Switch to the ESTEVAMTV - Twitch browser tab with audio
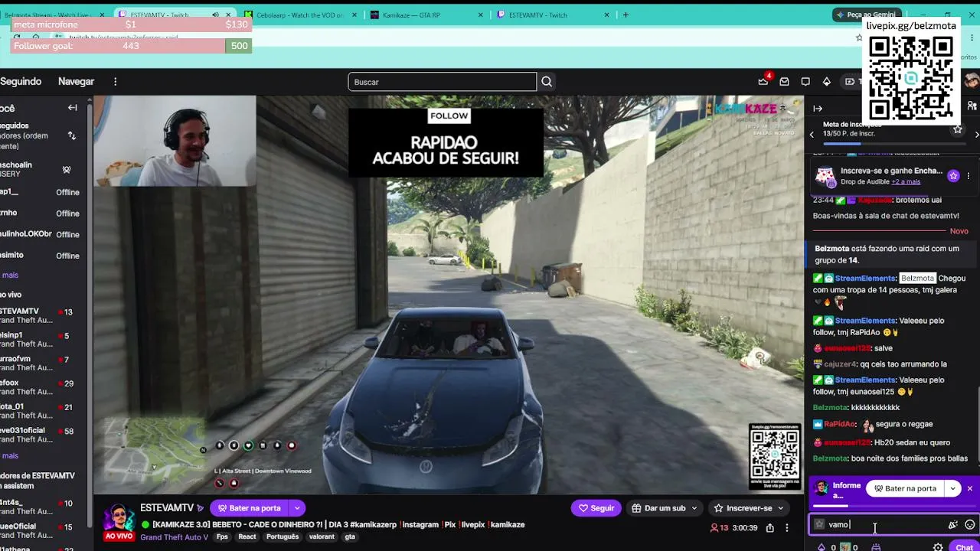 174,15
